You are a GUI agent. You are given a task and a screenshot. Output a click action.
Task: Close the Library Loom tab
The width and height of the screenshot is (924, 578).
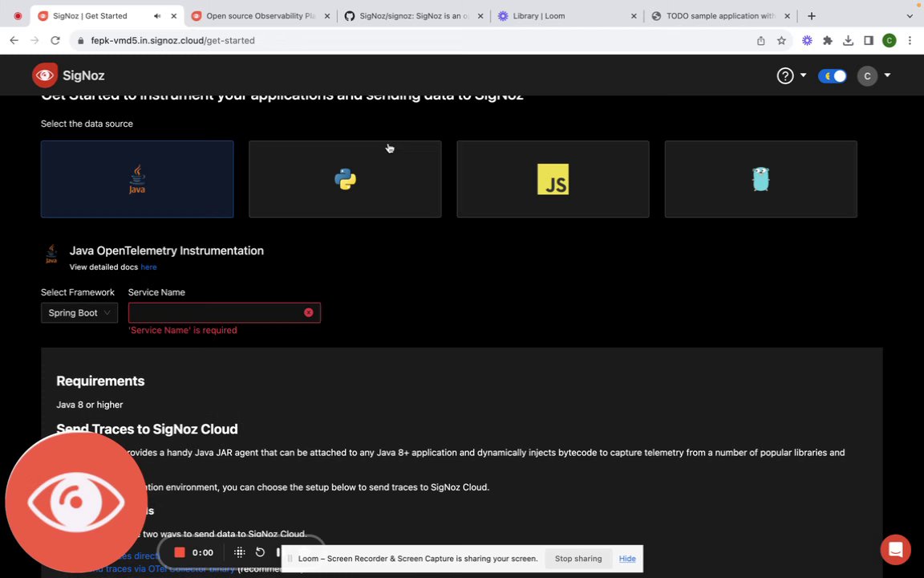coord(634,17)
